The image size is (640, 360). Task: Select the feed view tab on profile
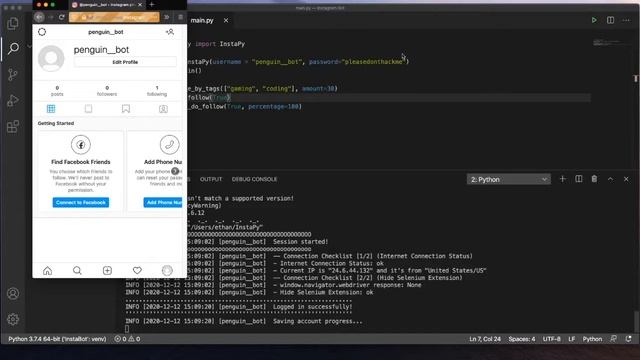pos(88,109)
